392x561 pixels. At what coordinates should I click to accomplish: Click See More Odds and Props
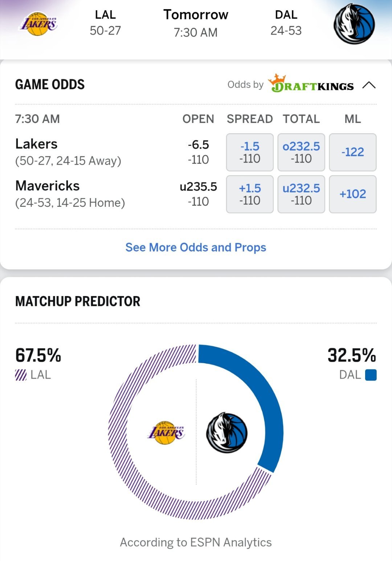click(x=196, y=247)
